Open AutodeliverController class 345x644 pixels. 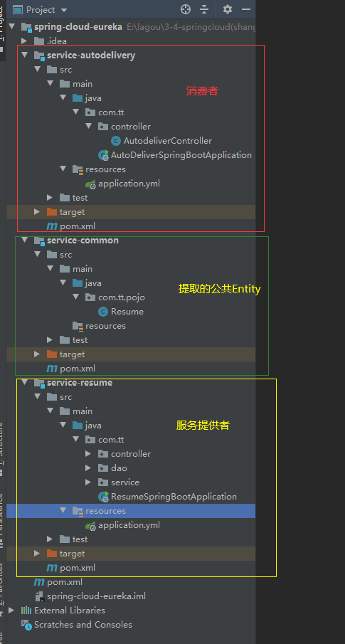(x=168, y=141)
